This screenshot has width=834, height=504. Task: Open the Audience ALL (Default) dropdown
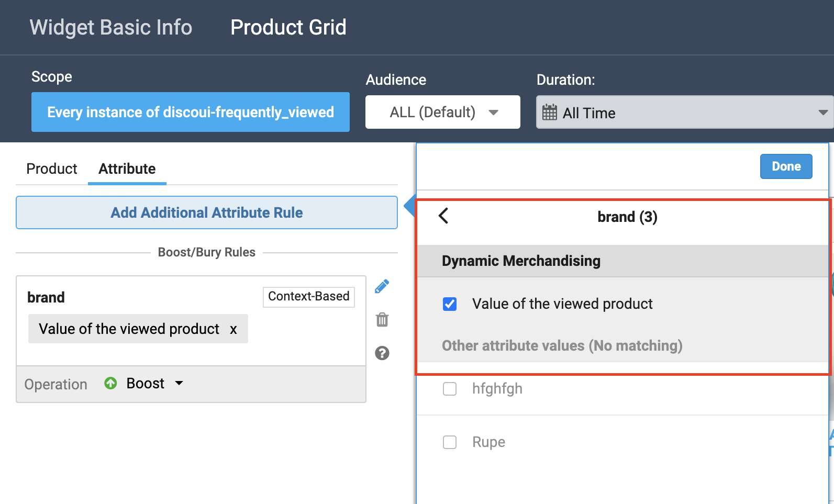(x=442, y=112)
